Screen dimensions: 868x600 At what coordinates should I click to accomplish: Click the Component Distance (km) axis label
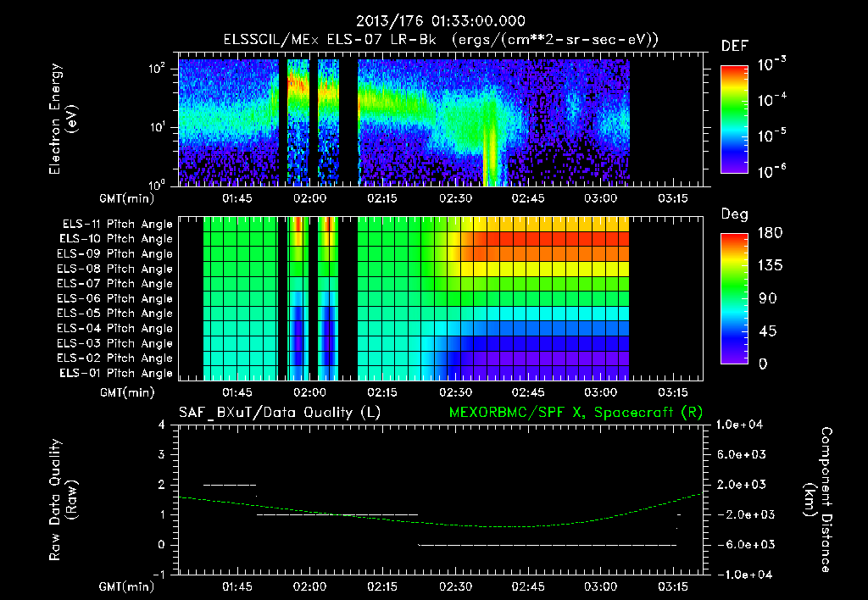coord(817,500)
